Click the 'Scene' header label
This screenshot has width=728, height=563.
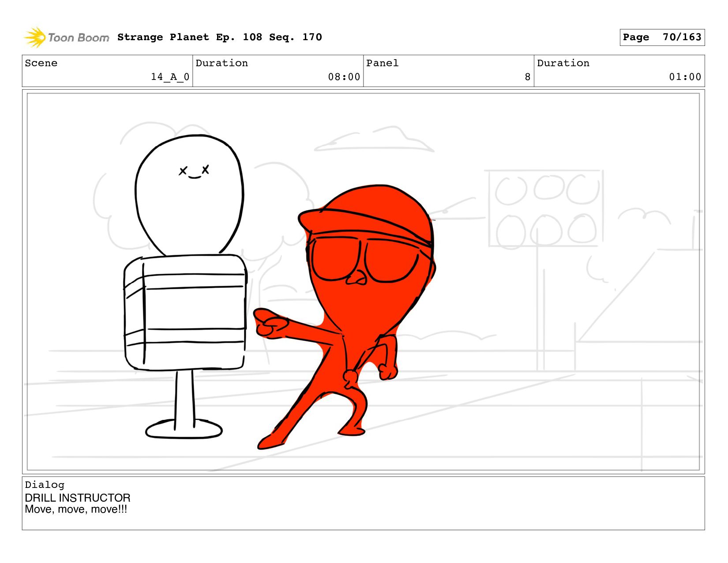[41, 63]
